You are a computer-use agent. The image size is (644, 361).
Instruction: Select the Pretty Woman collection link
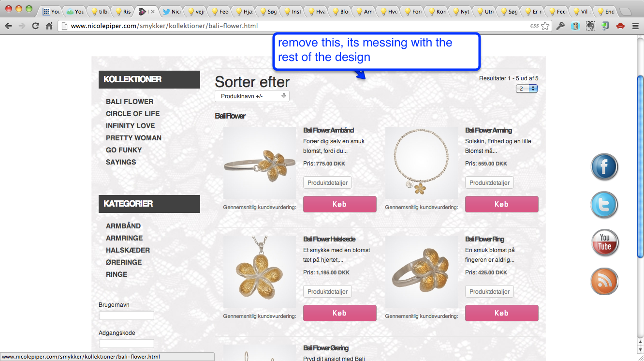click(133, 138)
